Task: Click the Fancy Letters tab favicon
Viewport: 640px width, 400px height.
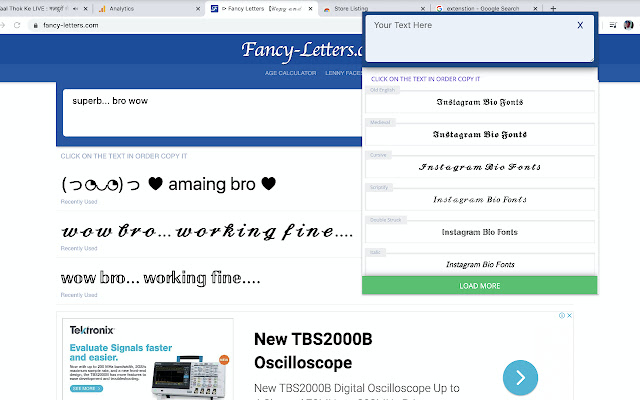Action: (214, 9)
